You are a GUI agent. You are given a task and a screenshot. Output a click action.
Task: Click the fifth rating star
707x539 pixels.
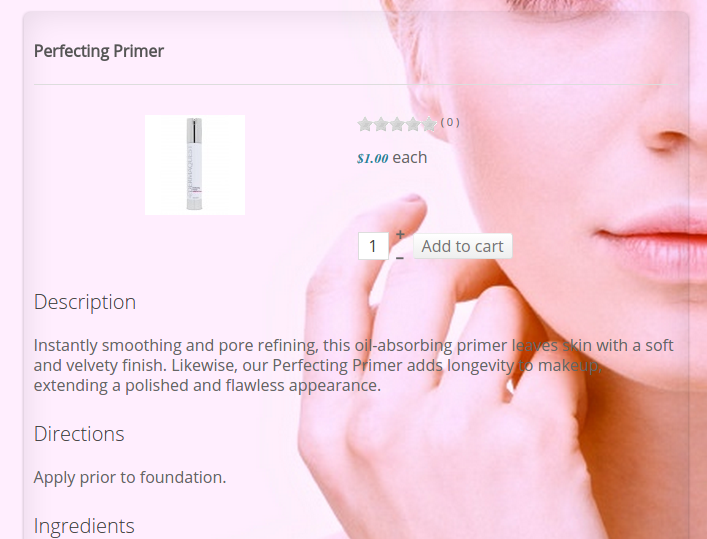click(429, 124)
